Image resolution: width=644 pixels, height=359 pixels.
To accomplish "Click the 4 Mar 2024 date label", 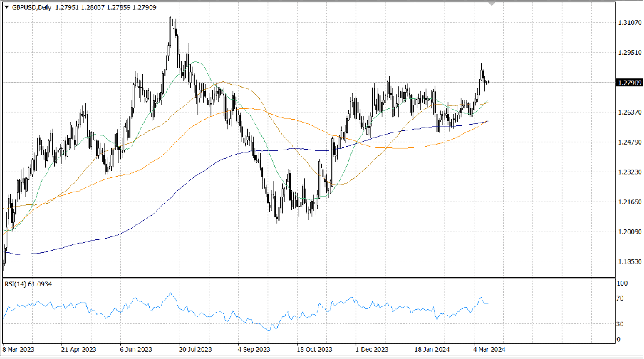I will 489,349.
